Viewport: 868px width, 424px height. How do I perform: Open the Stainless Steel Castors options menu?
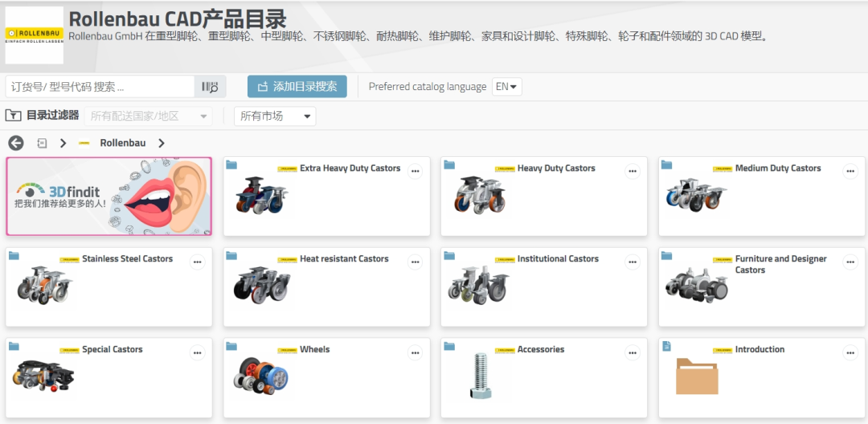pyautogui.click(x=198, y=262)
